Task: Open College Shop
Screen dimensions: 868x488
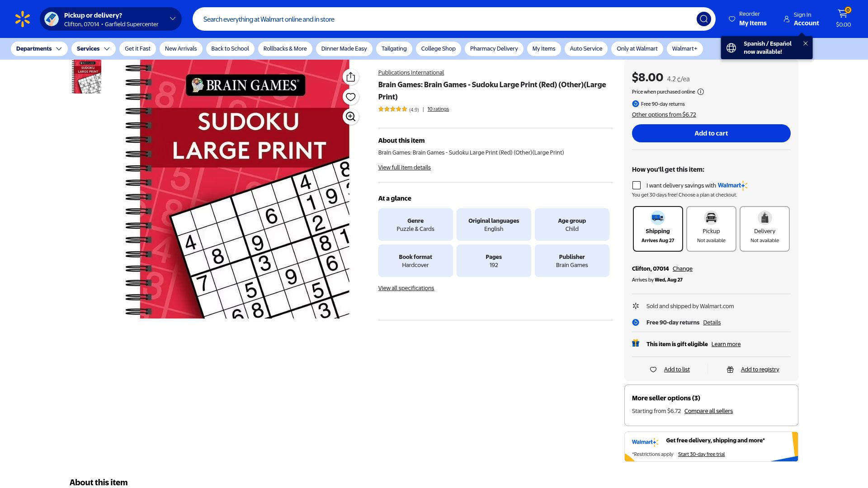Action: point(438,49)
